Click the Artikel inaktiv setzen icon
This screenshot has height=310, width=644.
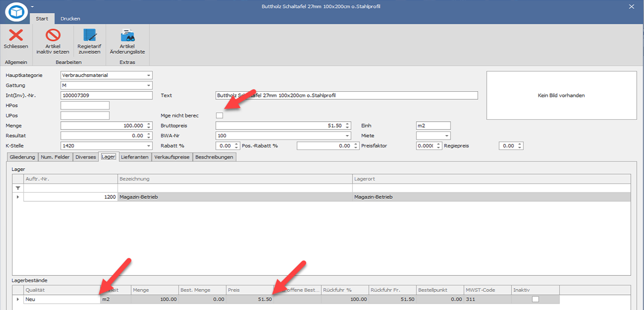coord(53,35)
